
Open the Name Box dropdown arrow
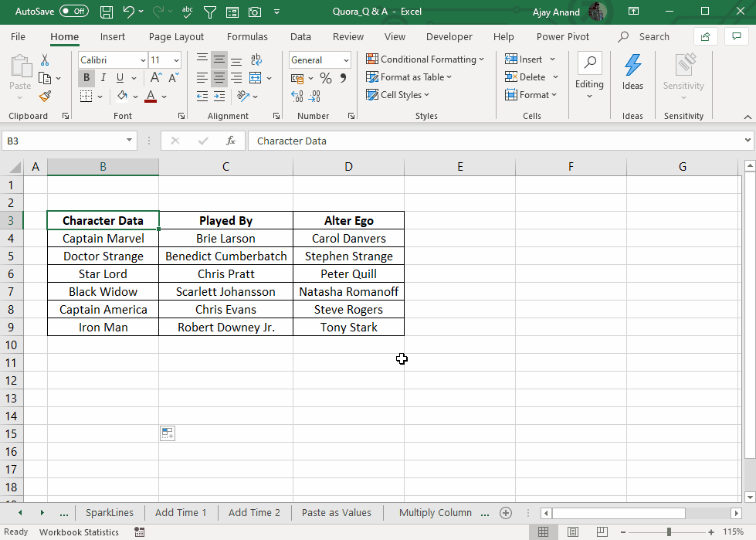[x=129, y=141]
